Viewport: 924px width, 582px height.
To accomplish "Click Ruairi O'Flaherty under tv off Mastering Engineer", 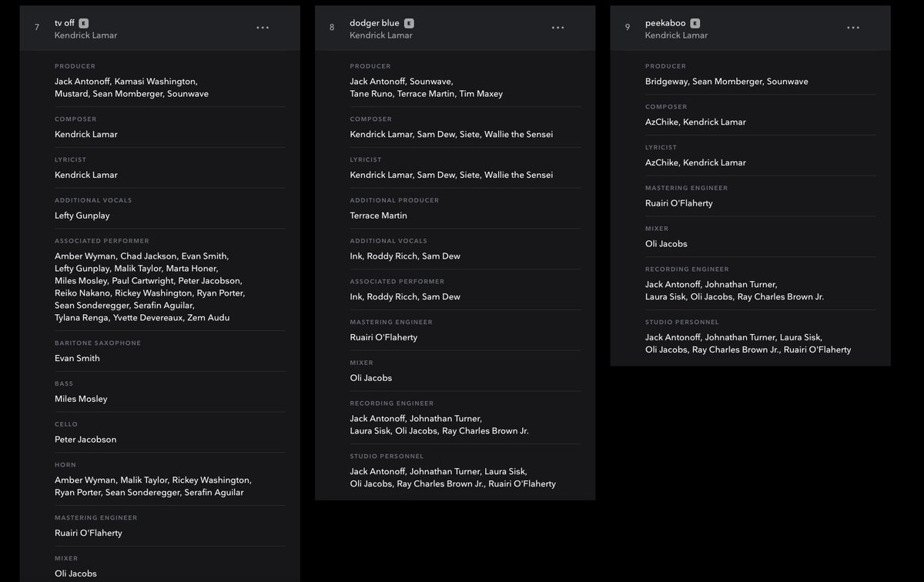I will 89,533.
